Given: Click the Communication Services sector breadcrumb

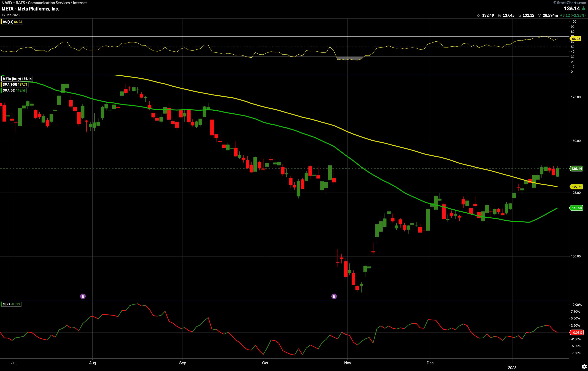Looking at the screenshot, I should (x=49, y=3).
